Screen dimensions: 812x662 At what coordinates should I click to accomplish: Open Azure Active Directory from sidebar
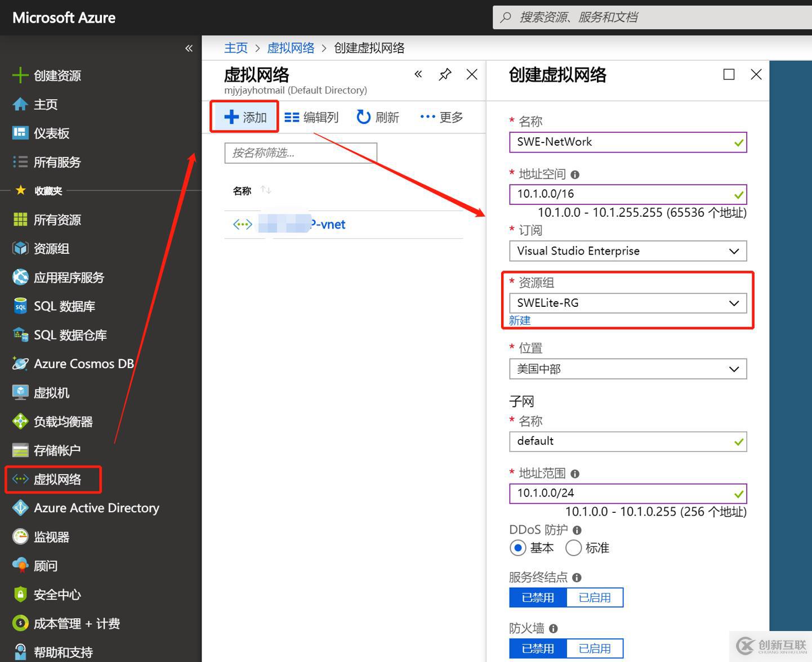(96, 508)
